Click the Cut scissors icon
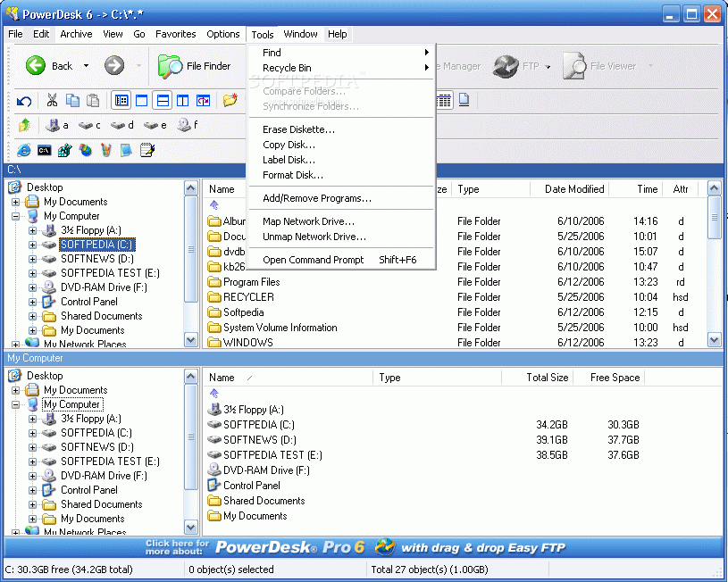 (x=52, y=100)
